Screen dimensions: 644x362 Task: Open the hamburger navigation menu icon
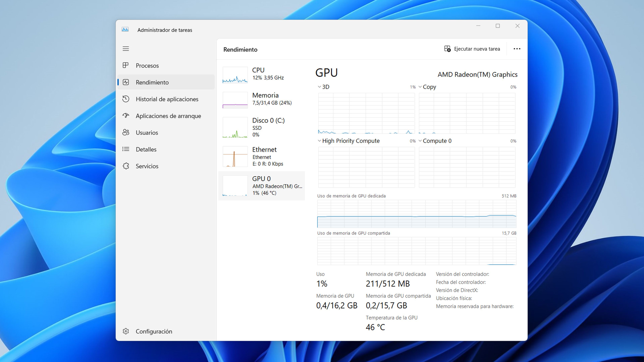pos(126,49)
